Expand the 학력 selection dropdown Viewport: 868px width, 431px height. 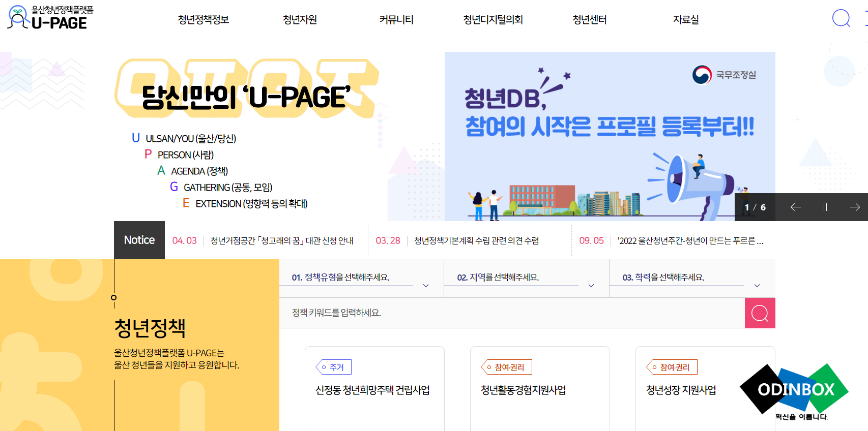pos(692,278)
